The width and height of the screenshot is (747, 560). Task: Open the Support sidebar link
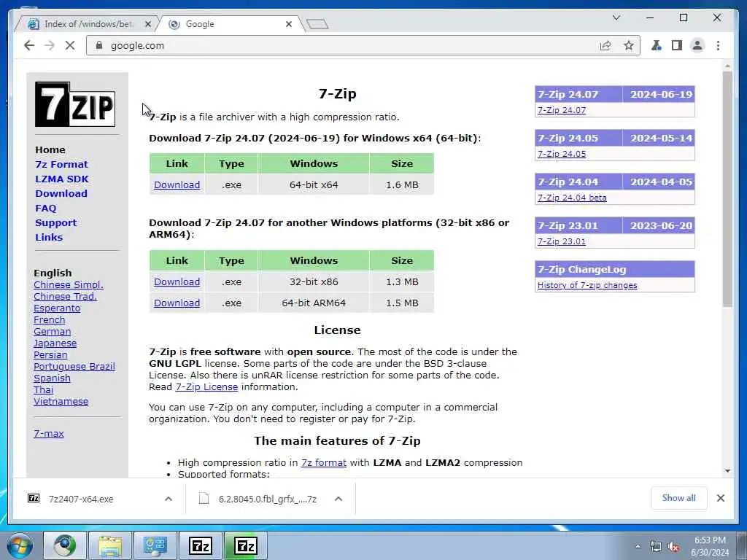(x=55, y=222)
